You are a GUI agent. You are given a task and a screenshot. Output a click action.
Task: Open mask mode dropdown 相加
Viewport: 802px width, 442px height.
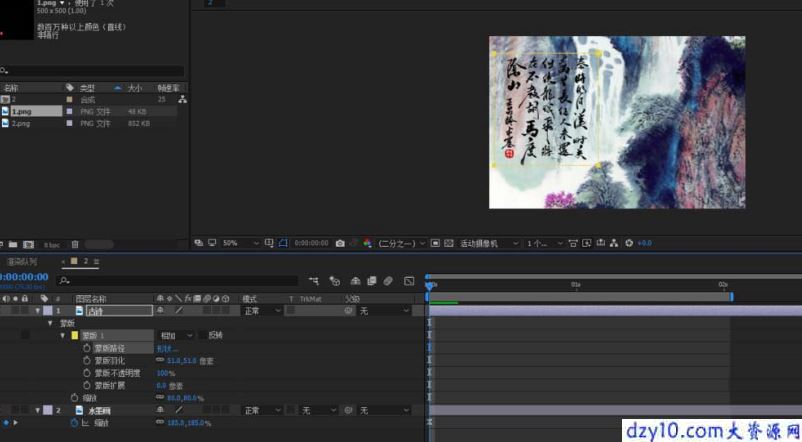click(176, 335)
